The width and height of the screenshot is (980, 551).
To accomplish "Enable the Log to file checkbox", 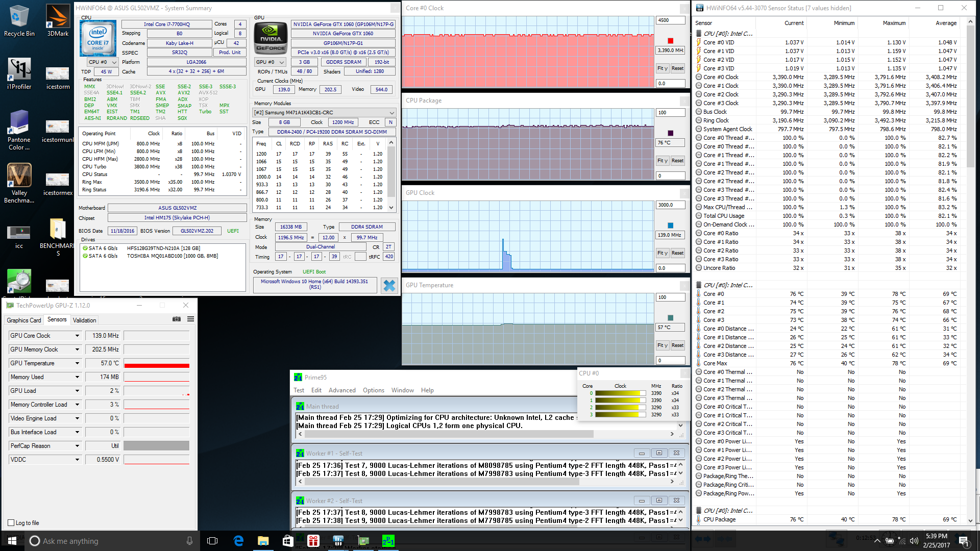I will (x=11, y=522).
